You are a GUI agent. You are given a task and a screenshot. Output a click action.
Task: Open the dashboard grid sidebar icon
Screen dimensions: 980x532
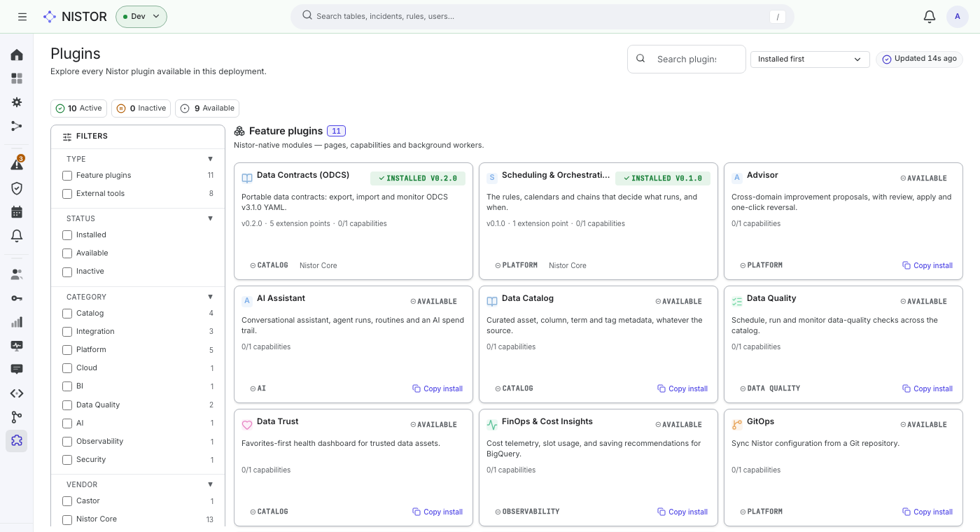pos(17,78)
